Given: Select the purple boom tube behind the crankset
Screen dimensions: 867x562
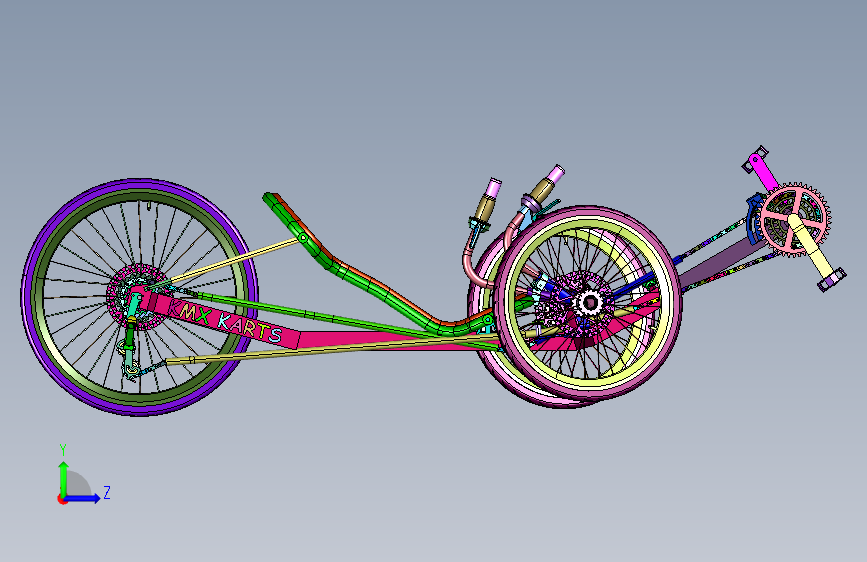Looking at the screenshot, I should [720, 263].
